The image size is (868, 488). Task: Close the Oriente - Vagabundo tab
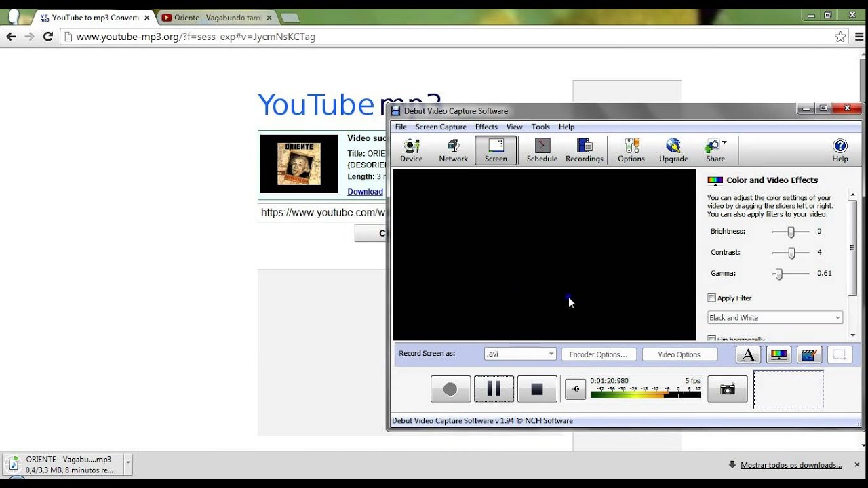pos(268,18)
